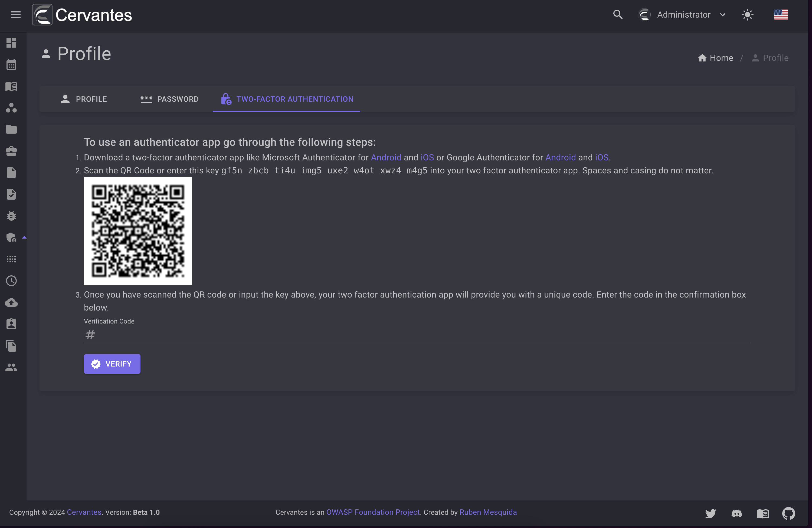Open the document file sidebar icon

pos(11,173)
